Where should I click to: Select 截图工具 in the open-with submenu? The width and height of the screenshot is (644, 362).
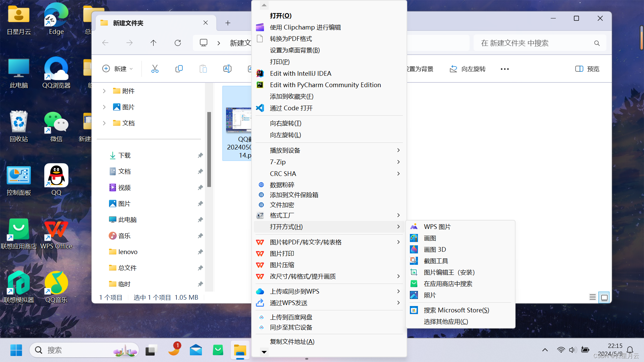460,261
